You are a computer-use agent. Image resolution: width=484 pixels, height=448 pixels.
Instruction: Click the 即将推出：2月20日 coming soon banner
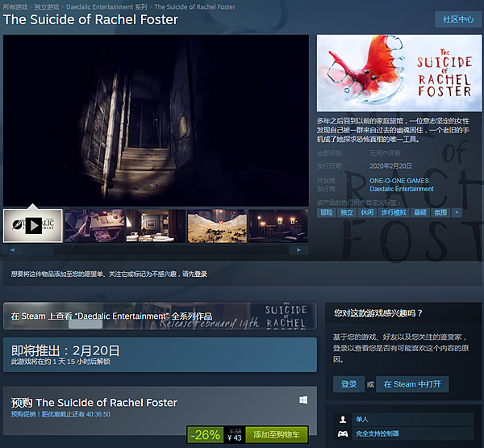point(160,354)
